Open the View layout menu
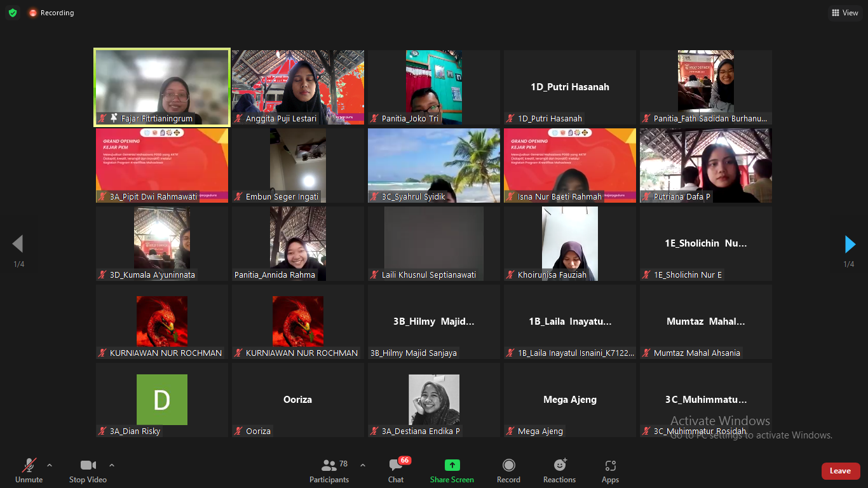868x488 pixels. [x=844, y=13]
